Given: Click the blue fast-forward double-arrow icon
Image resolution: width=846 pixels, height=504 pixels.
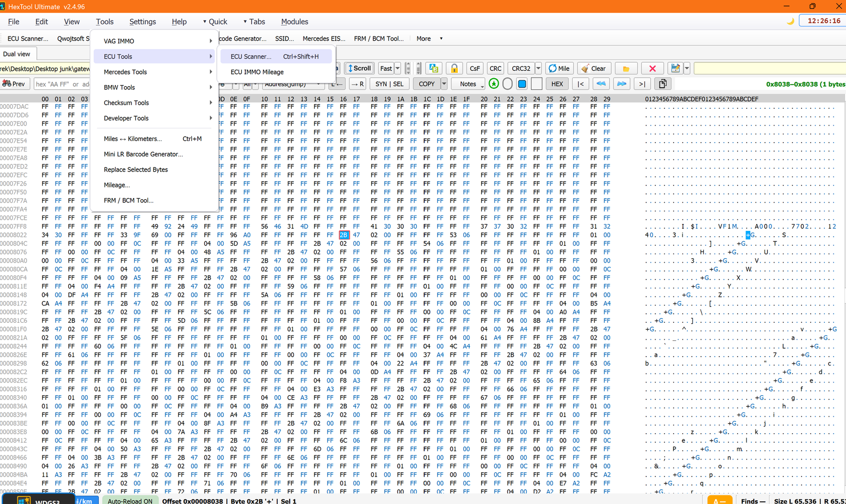Looking at the screenshot, I should click(622, 83).
